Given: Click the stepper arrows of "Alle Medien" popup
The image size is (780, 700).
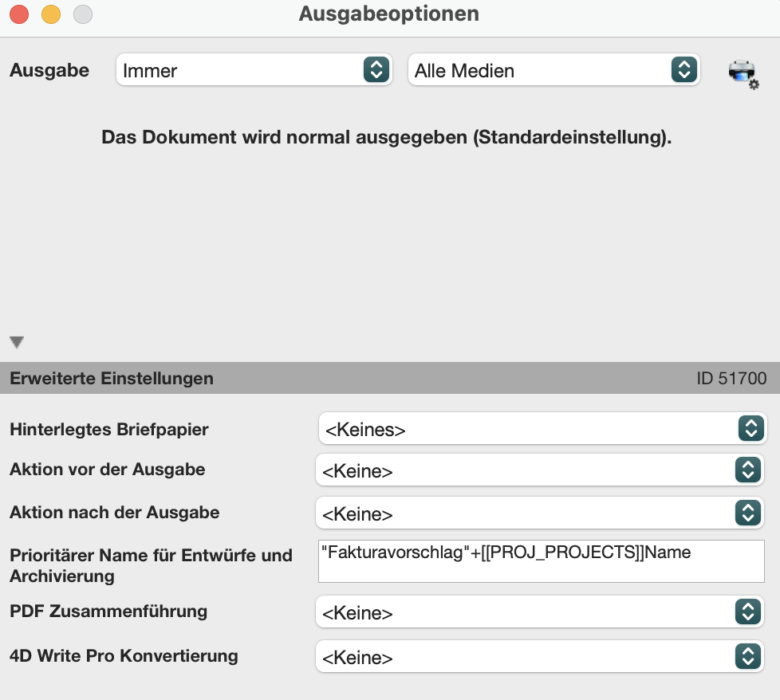Looking at the screenshot, I should (684, 69).
